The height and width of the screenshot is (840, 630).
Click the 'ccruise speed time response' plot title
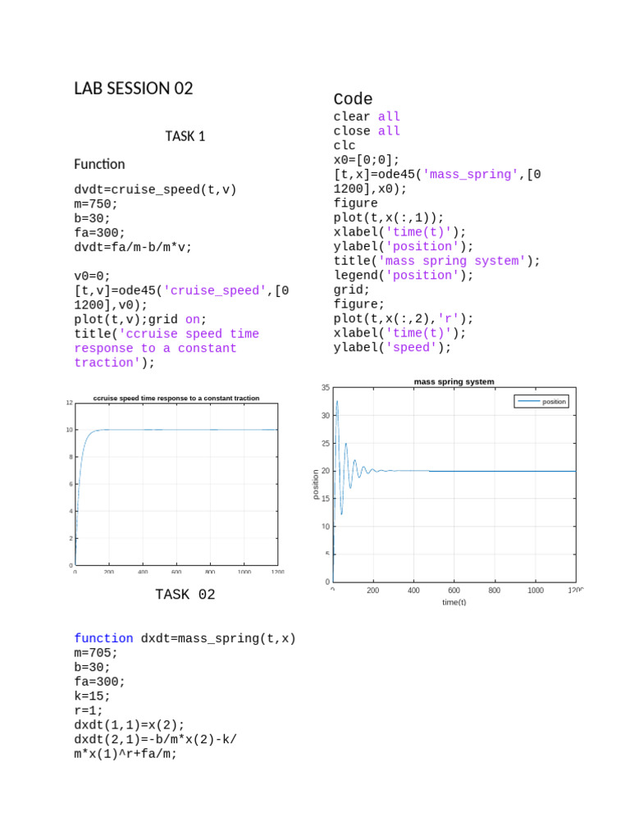click(176, 398)
